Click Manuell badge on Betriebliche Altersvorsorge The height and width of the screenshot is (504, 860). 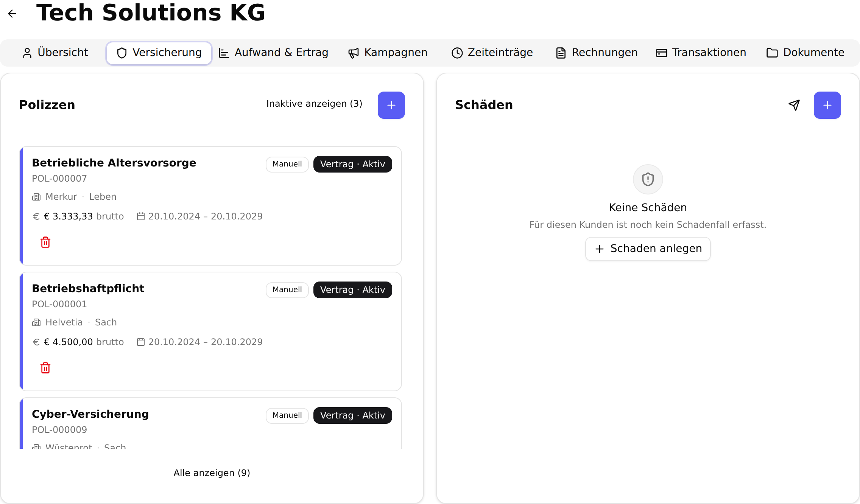click(x=287, y=164)
